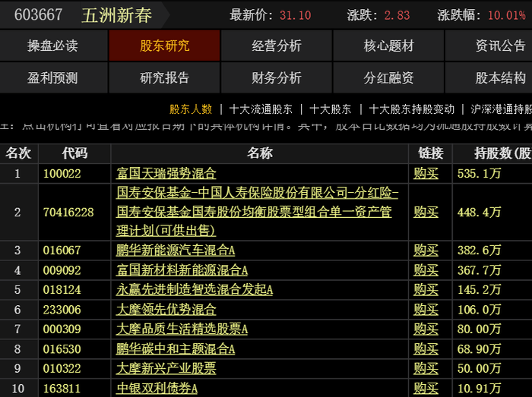Jump to 十大股东持股变动 section
This screenshot has width=532, height=397.
pyautogui.click(x=412, y=109)
